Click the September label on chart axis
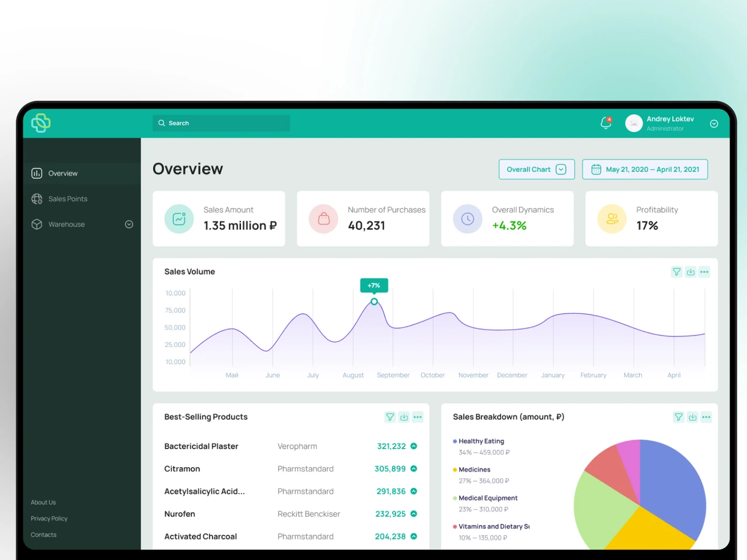The width and height of the screenshot is (747, 560). 393,375
